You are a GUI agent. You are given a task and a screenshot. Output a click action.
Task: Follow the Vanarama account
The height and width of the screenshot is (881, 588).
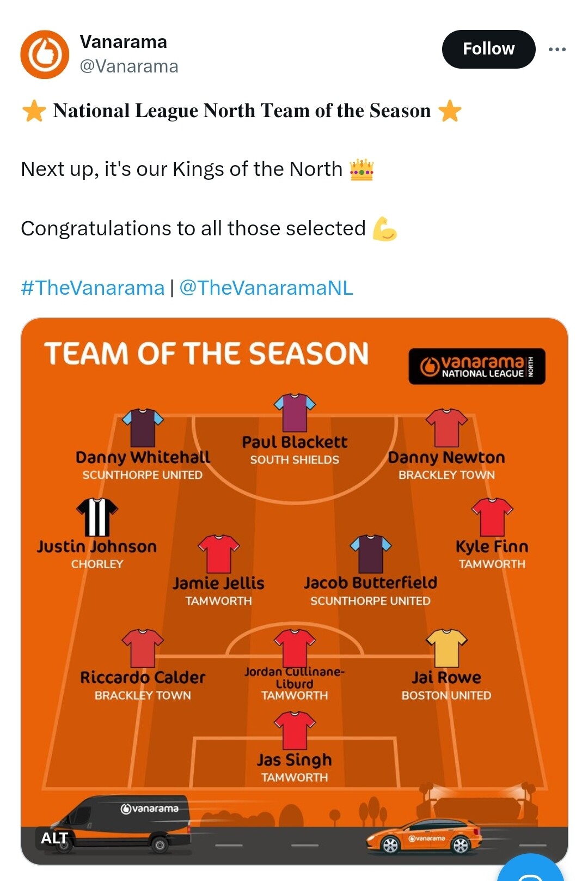[x=488, y=49]
